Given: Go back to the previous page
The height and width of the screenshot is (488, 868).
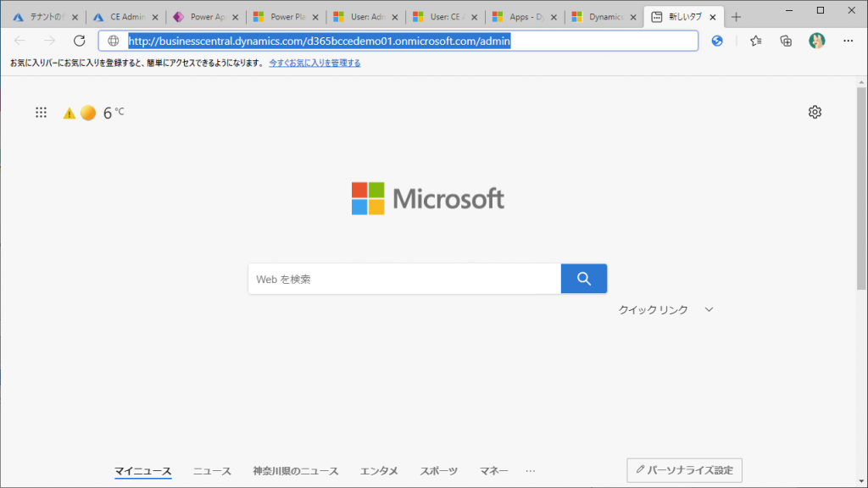Looking at the screenshot, I should coord(20,41).
